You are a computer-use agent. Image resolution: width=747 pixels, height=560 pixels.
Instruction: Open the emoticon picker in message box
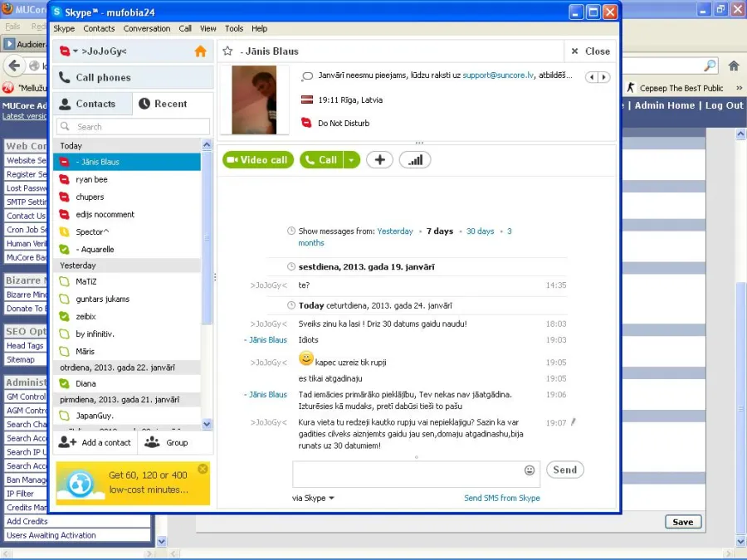pos(530,470)
